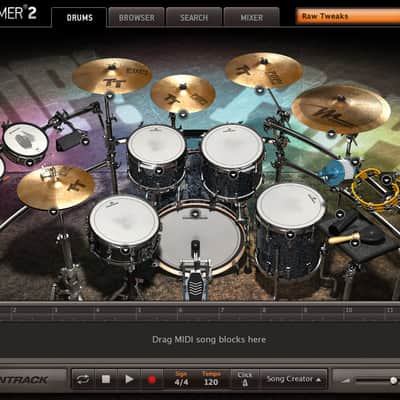The height and width of the screenshot is (400, 400).
Task: Open the small side snare menu arrow
Action: pyautogui.click(x=30, y=163)
